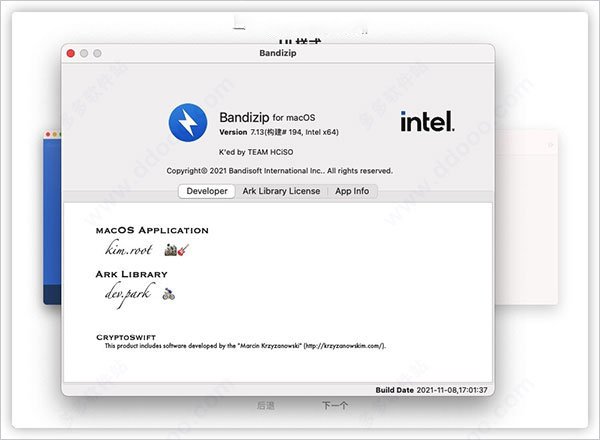The height and width of the screenshot is (440, 600).
Task: Click the dev.park signature
Action: [128, 294]
